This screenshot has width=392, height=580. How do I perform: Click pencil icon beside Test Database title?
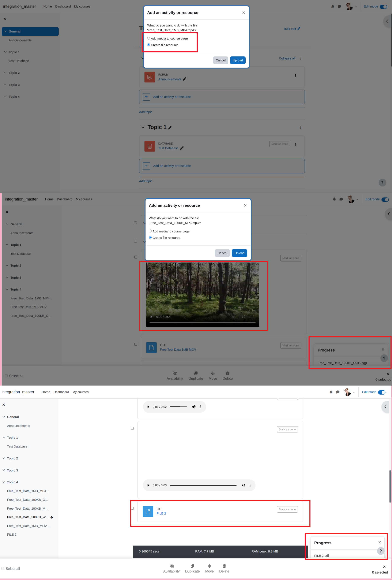182,148
